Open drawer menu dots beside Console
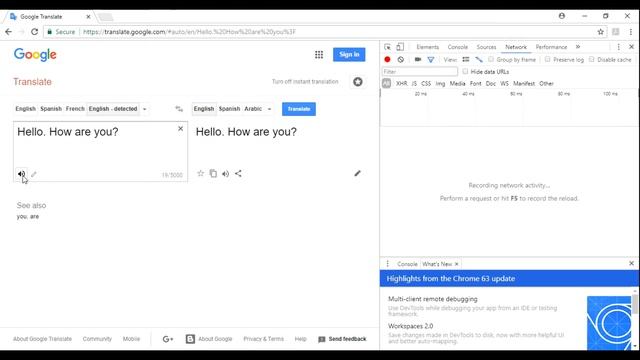 click(x=388, y=264)
